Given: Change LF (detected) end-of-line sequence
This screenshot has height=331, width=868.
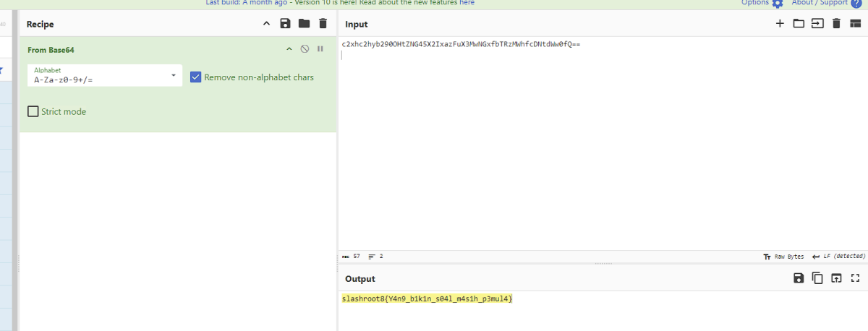Looking at the screenshot, I should pos(838,257).
